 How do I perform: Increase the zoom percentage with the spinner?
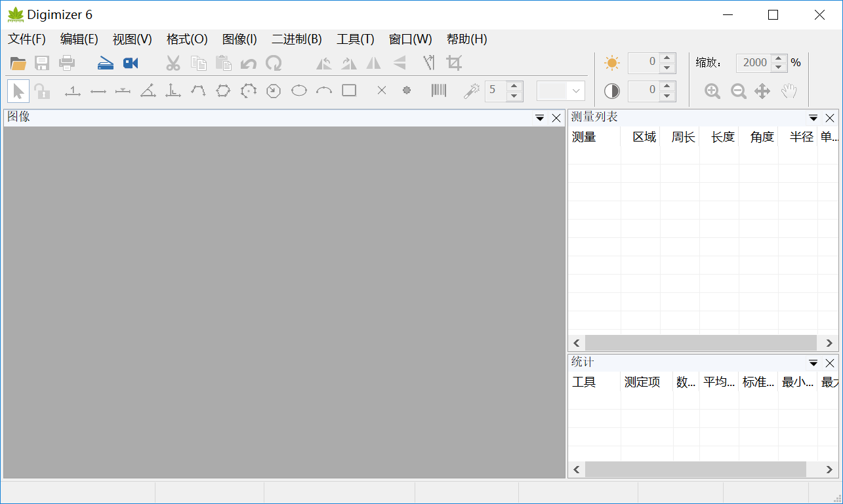(x=779, y=58)
